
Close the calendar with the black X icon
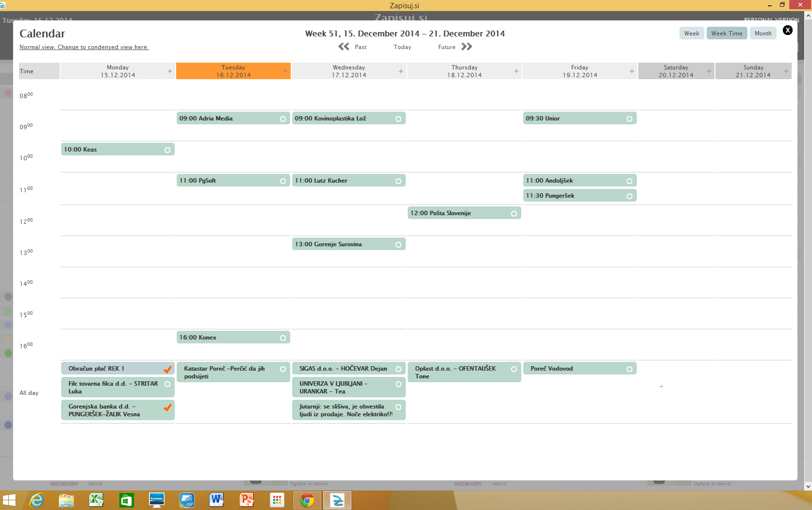click(x=788, y=30)
